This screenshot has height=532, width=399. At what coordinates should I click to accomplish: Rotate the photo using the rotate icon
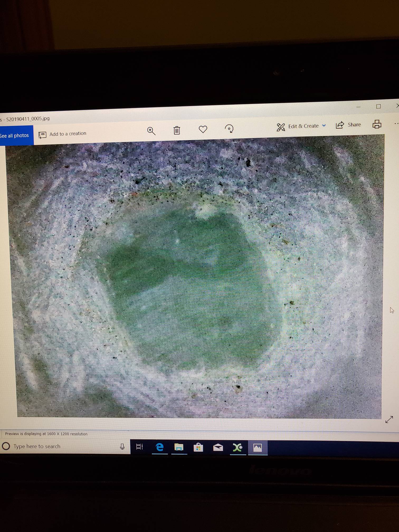point(229,129)
